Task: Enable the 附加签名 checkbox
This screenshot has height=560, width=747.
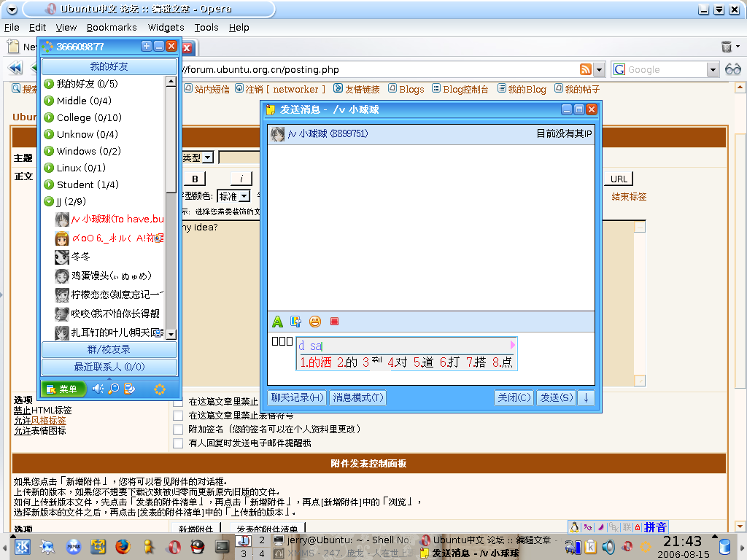Action: click(x=178, y=429)
